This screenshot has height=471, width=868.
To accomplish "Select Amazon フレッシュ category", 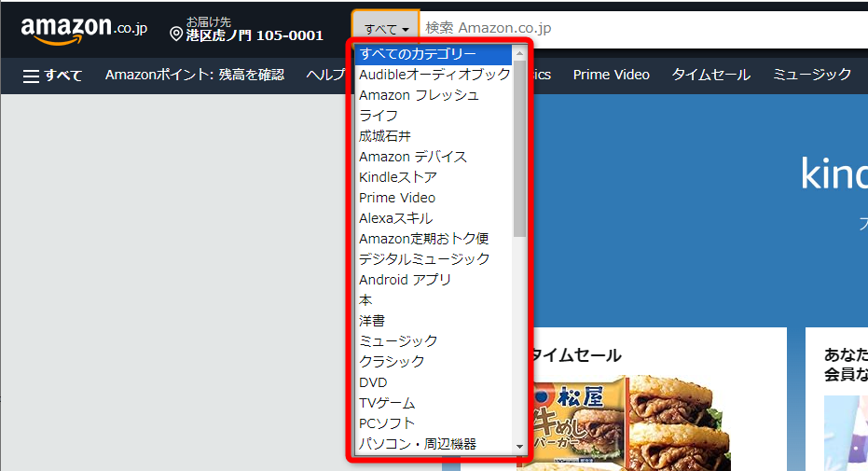I will tap(434, 95).
